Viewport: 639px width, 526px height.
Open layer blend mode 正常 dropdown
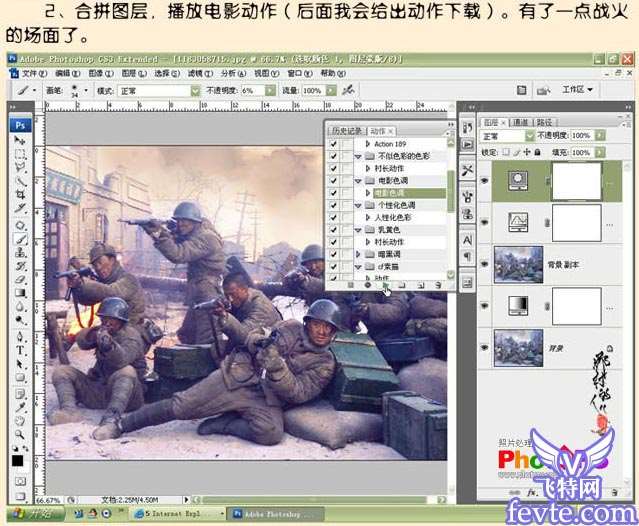point(529,135)
